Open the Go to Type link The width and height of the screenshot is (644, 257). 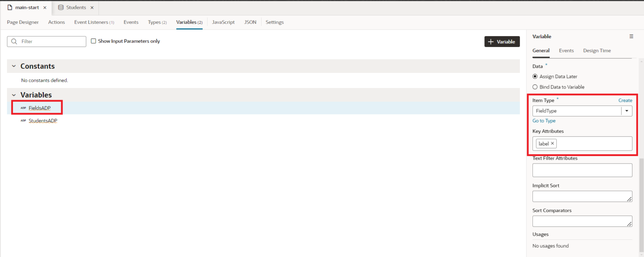(x=544, y=121)
